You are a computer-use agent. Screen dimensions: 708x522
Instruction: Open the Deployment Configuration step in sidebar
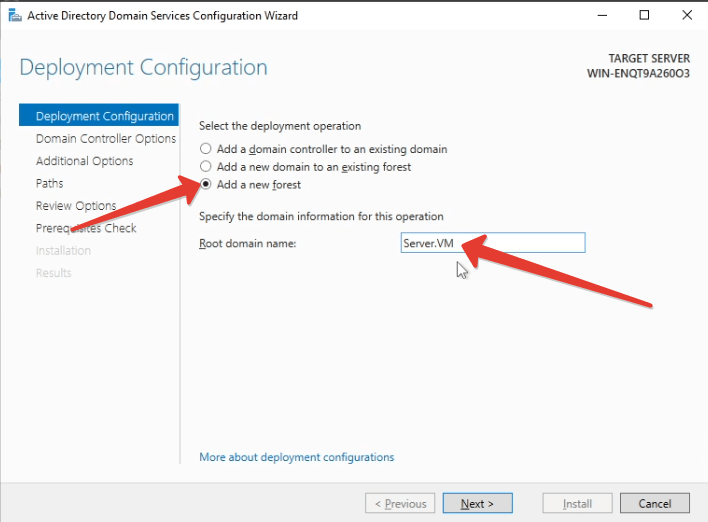click(x=99, y=116)
